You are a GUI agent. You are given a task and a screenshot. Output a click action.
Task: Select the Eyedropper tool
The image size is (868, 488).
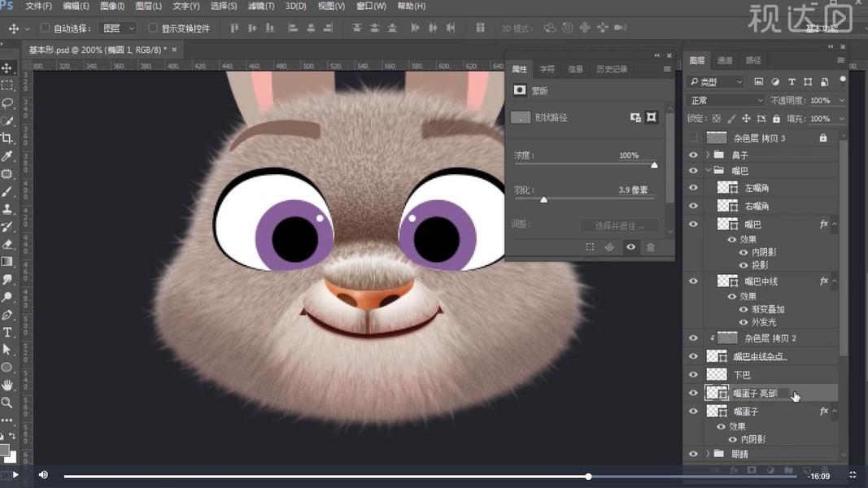[7, 157]
